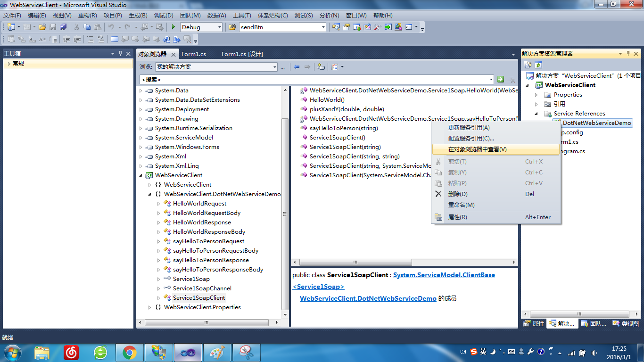
Task: Open the Debug configuration dropdown
Action: click(x=219, y=27)
